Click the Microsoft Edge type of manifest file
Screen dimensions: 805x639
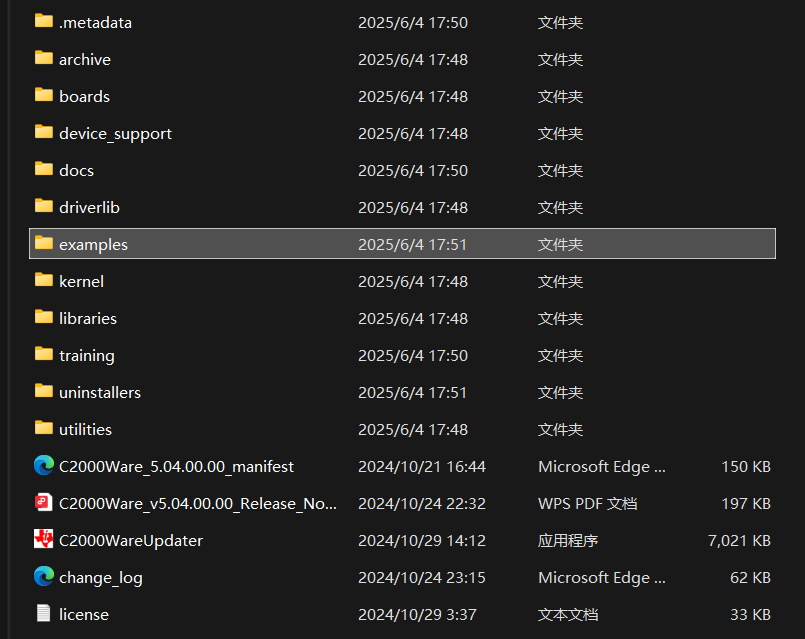tap(602, 467)
